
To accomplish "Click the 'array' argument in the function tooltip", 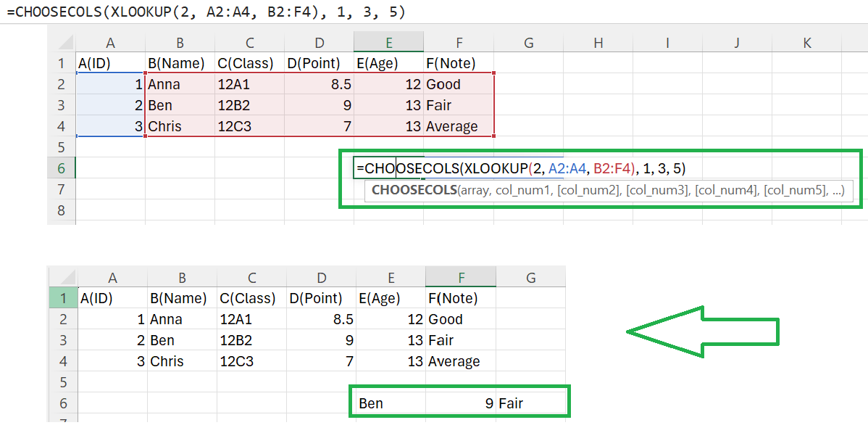I will point(475,191).
